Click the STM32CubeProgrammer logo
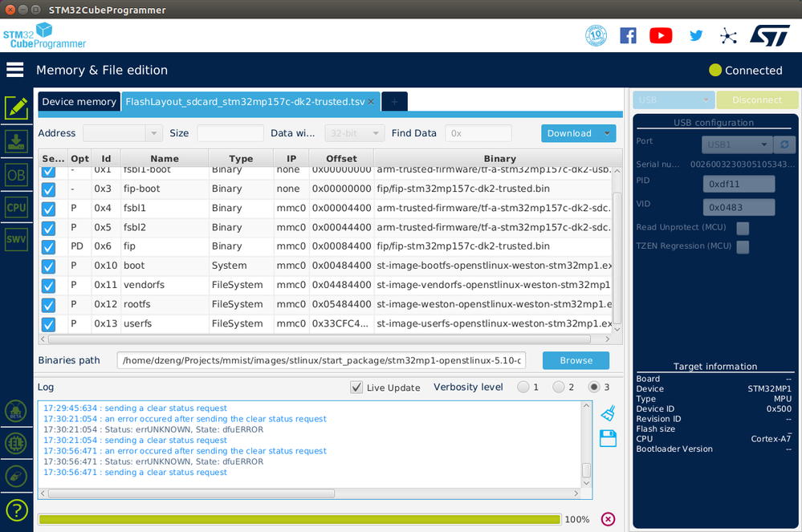Image resolution: width=802 pixels, height=532 pixels. (x=44, y=36)
